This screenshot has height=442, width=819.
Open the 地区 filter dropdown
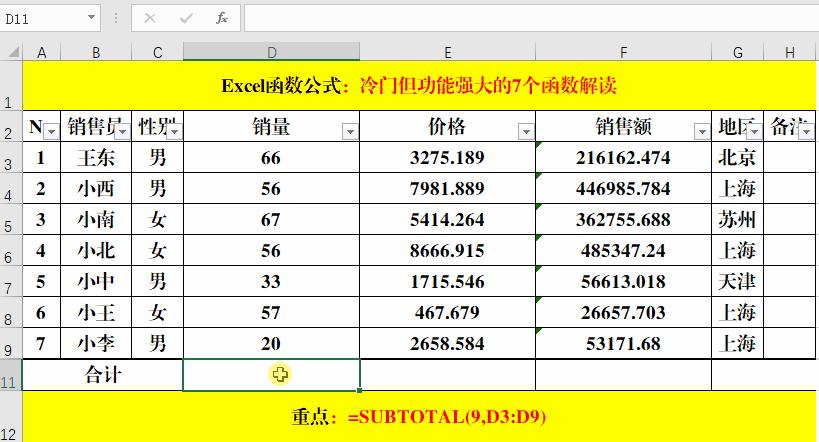click(754, 132)
